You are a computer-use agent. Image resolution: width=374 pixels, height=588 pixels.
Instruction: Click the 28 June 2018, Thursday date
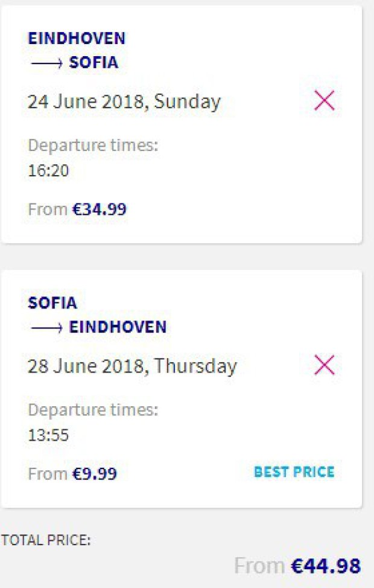click(132, 366)
